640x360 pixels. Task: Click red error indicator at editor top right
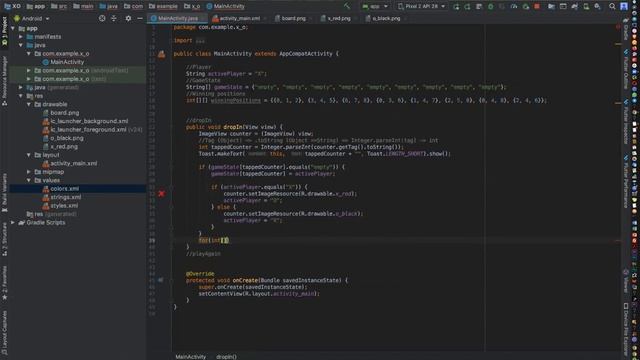pyautogui.click(x=618, y=27)
